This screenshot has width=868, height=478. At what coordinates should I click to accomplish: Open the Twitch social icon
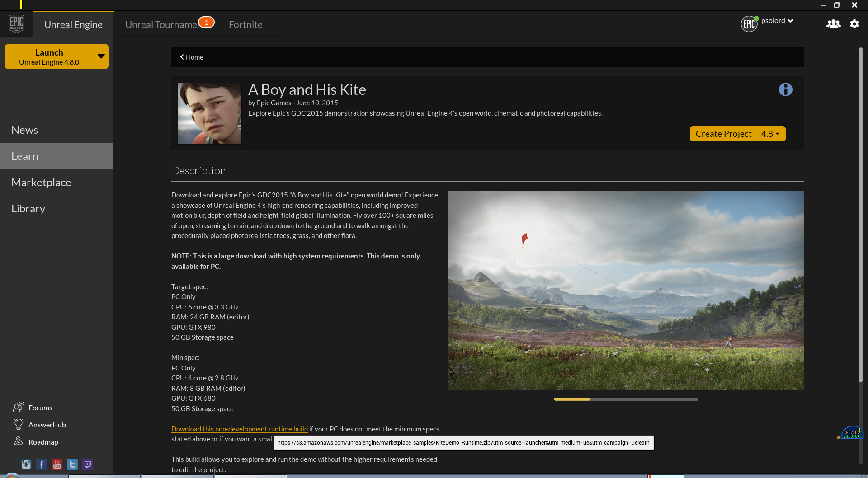click(88, 464)
